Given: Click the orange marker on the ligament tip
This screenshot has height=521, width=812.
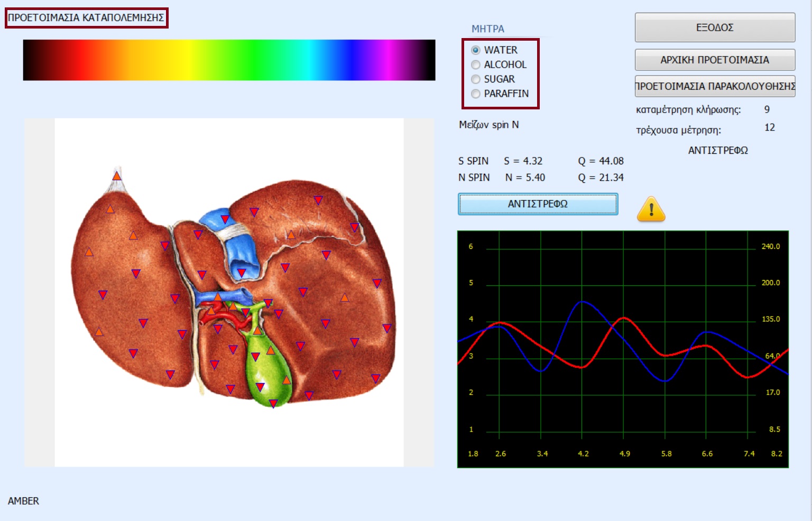Looking at the screenshot, I should pos(117,175).
